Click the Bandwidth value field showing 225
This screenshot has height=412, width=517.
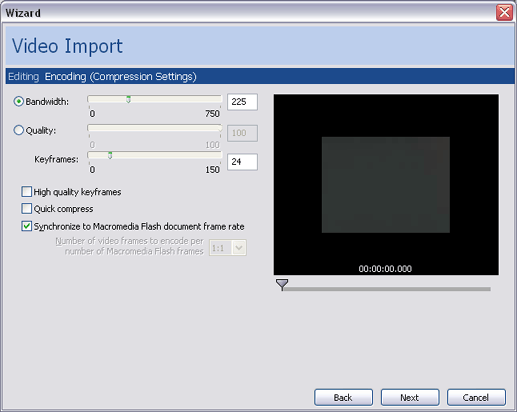pos(242,102)
